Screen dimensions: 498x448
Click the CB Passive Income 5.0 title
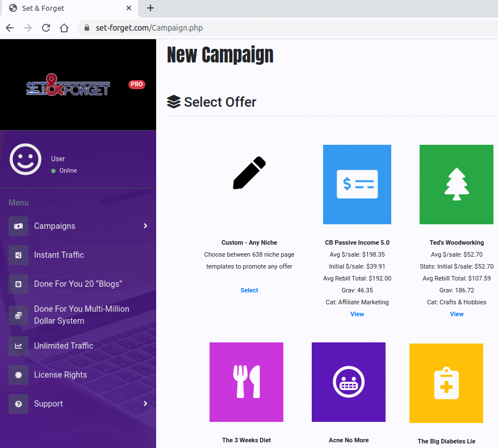tap(357, 242)
